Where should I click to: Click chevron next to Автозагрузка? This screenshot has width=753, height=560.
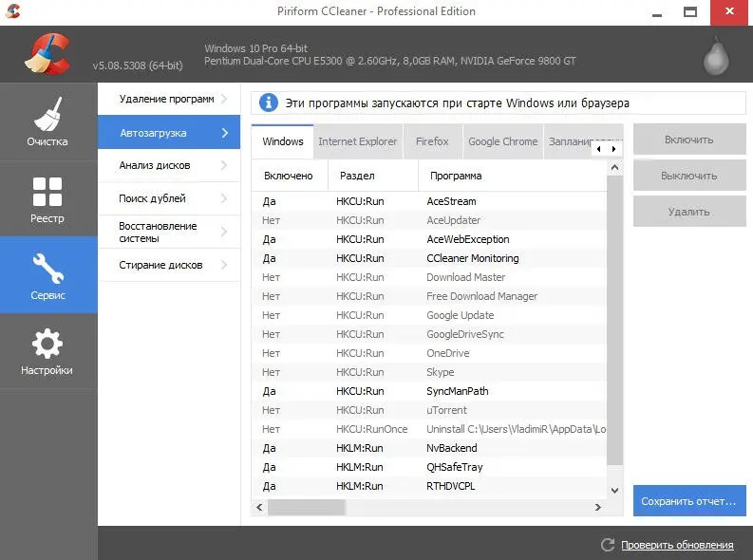click(x=225, y=133)
